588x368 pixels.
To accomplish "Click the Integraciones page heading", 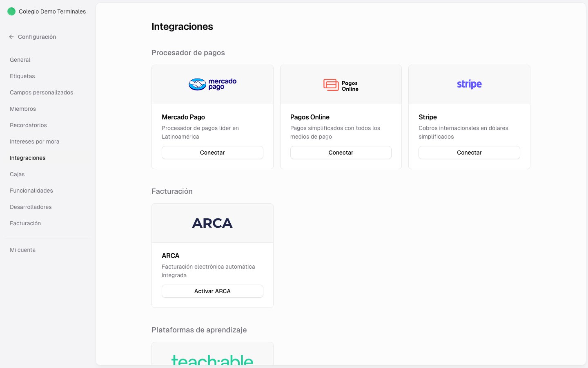I will tap(182, 27).
